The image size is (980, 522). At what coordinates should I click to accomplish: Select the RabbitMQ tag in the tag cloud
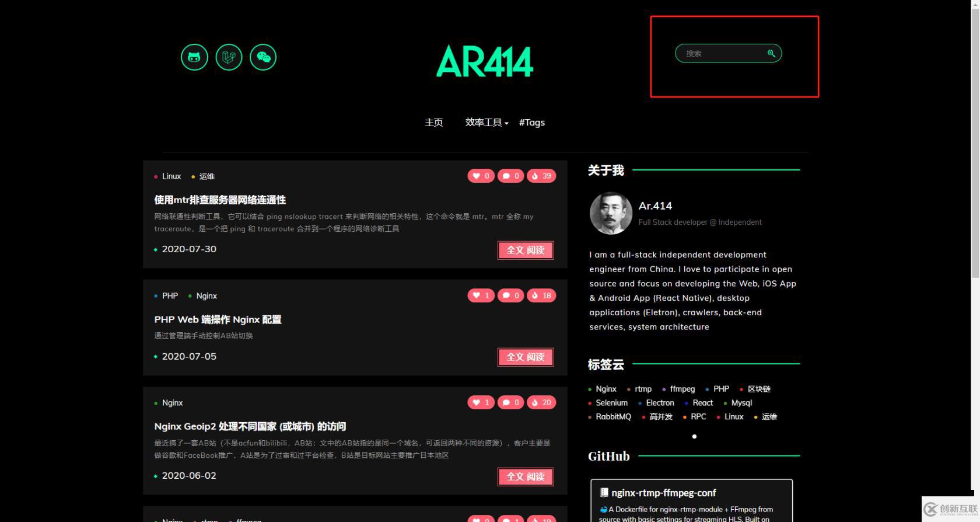[x=613, y=417]
